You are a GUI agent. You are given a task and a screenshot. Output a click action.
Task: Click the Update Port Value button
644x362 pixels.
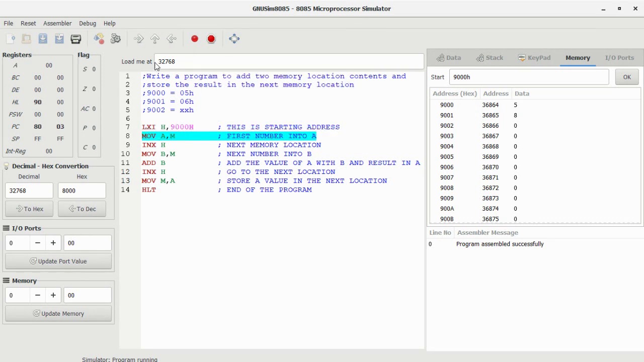58,261
